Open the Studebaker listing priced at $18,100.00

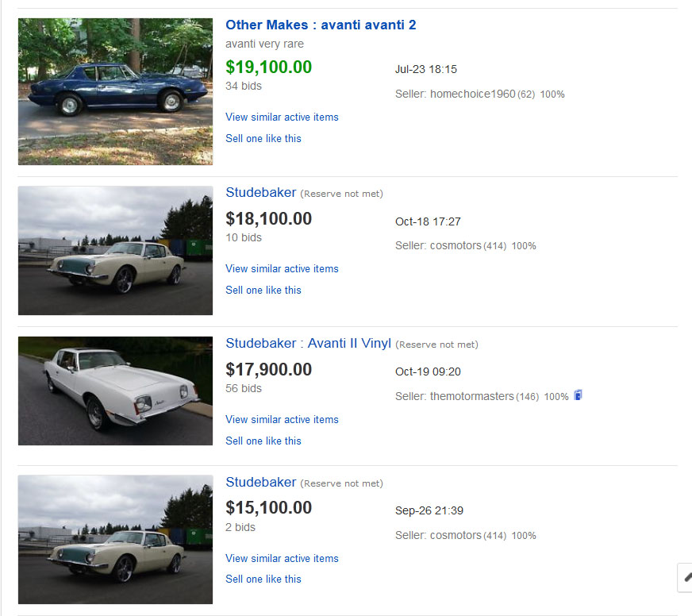[x=261, y=192]
